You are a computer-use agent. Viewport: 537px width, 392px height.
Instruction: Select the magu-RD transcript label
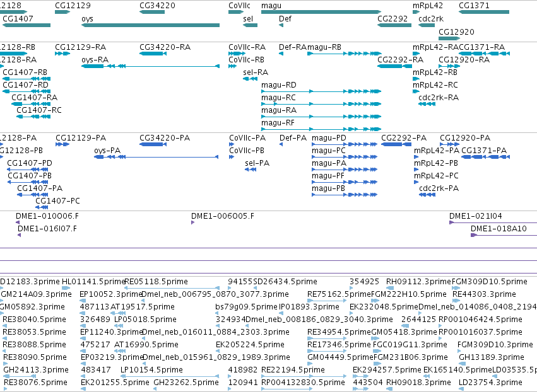click(x=279, y=85)
